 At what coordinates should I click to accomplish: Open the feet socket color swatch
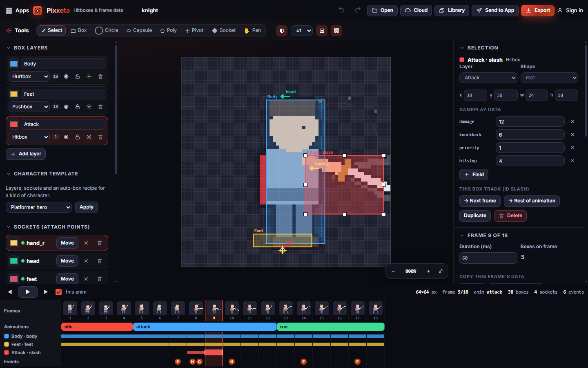click(14, 279)
